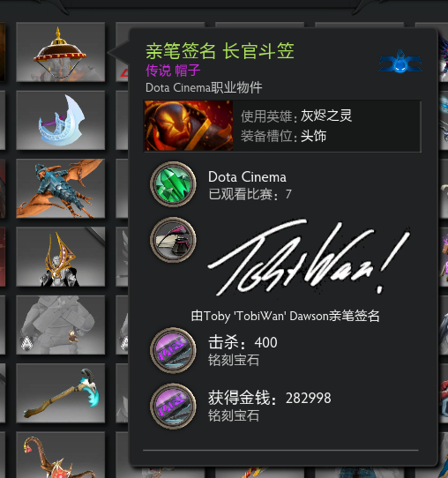448x478 pixels.
Task: Click the 获得金钱: 282998 counter text
Action: point(269,398)
